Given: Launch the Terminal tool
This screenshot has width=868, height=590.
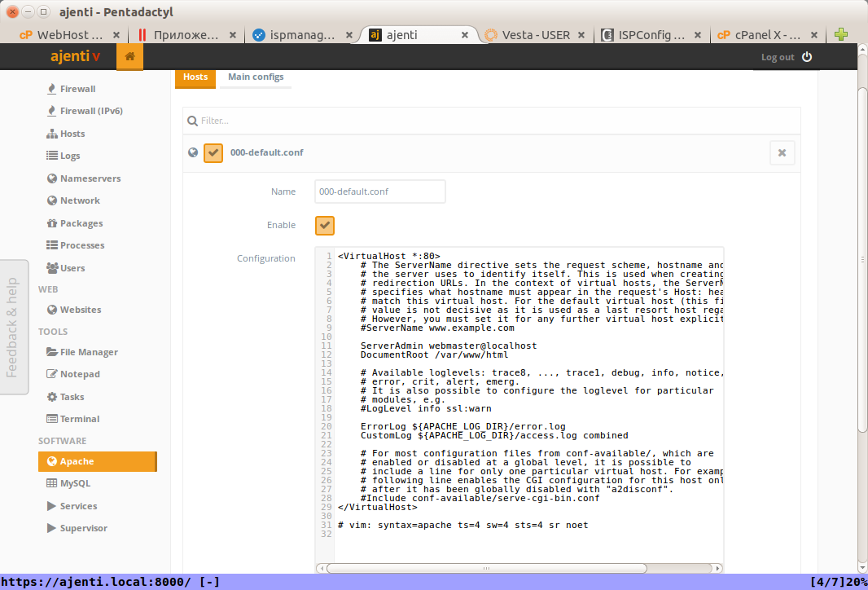Looking at the screenshot, I should [x=79, y=418].
